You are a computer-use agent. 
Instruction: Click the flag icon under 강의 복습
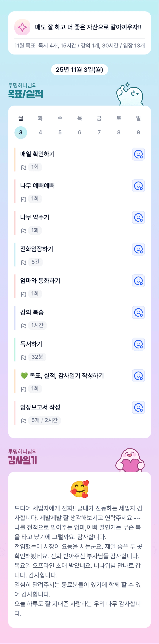(23, 326)
